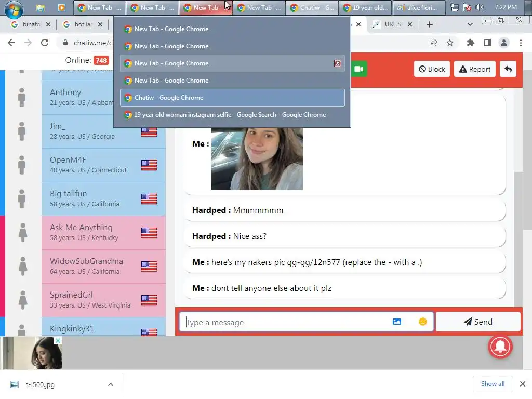532x399 pixels.
Task: Send the message with Send button
Action: tap(478, 322)
